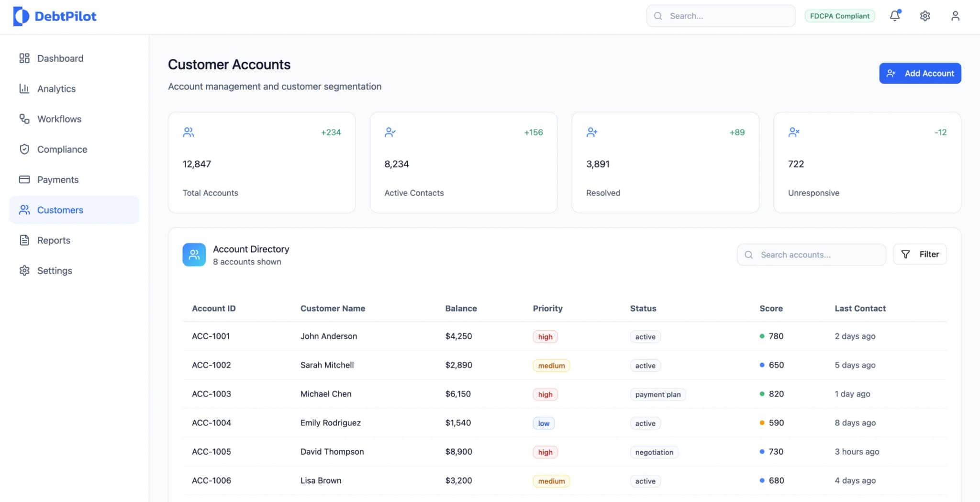Click the DebtPilot logo icon

pyautogui.click(x=21, y=16)
